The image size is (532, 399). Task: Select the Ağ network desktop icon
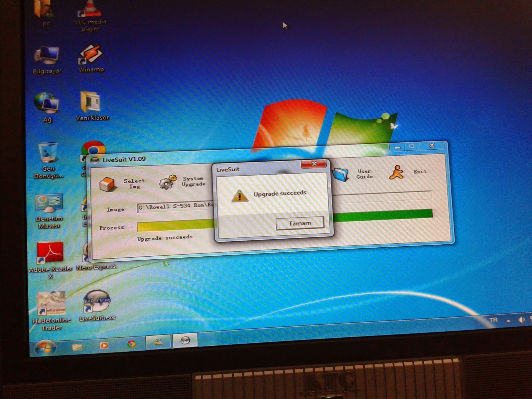pos(47,107)
